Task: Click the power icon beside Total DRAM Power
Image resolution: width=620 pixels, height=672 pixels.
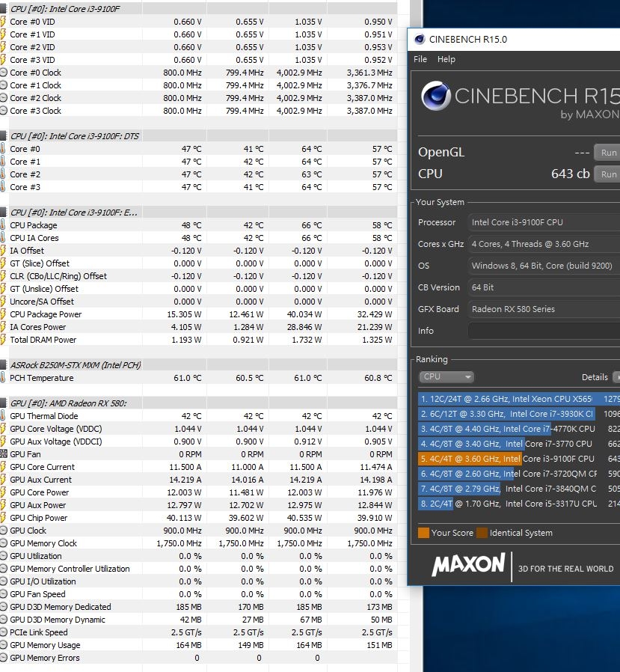Action: pyautogui.click(x=3, y=340)
